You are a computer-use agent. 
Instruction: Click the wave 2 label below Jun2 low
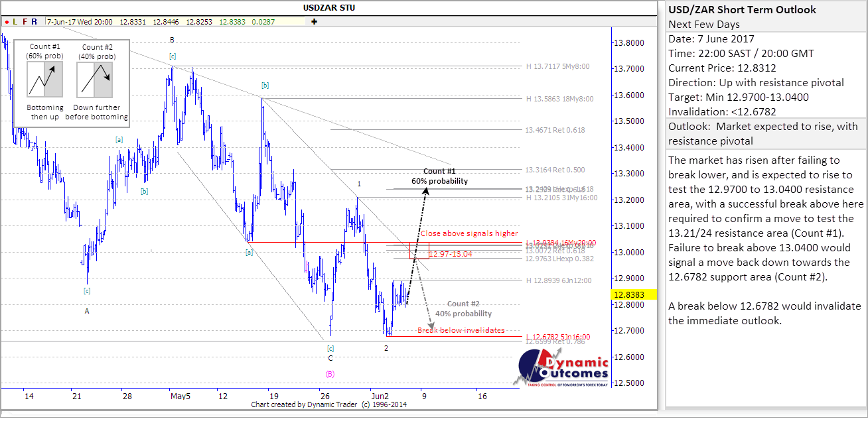coord(386,347)
